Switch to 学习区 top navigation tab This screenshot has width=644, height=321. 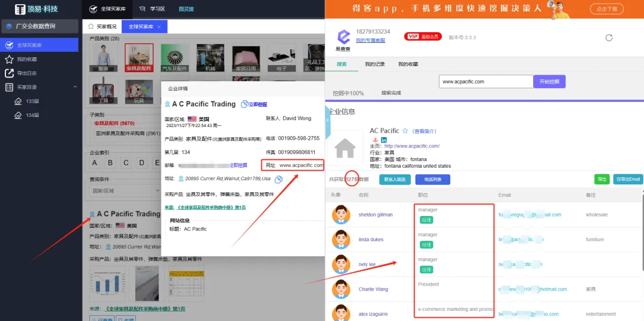pos(151,8)
